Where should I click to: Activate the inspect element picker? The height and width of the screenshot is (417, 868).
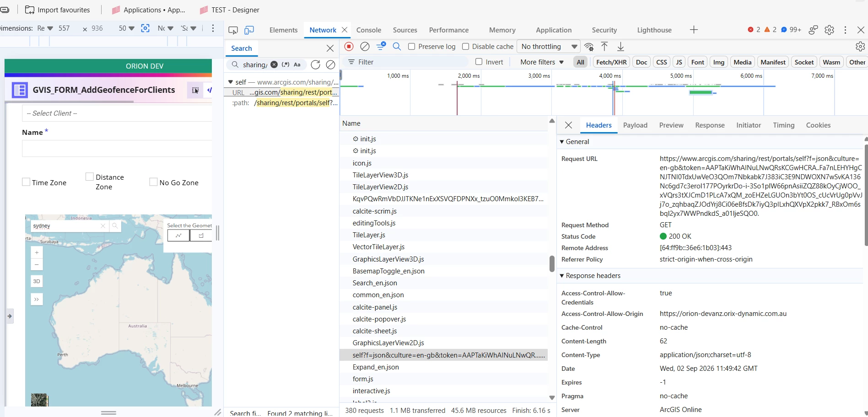point(233,30)
